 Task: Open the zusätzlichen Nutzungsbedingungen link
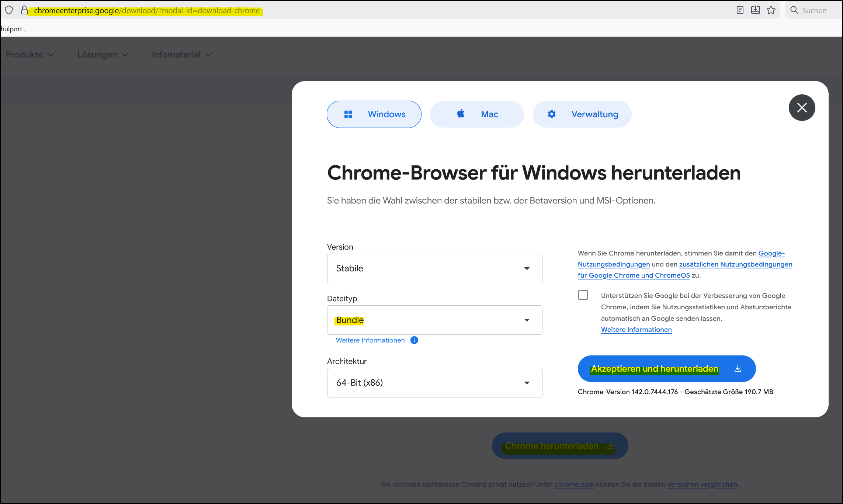point(735,264)
